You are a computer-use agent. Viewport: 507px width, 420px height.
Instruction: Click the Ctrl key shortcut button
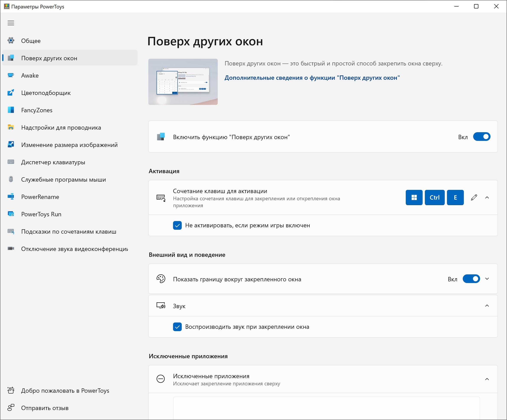tap(435, 198)
